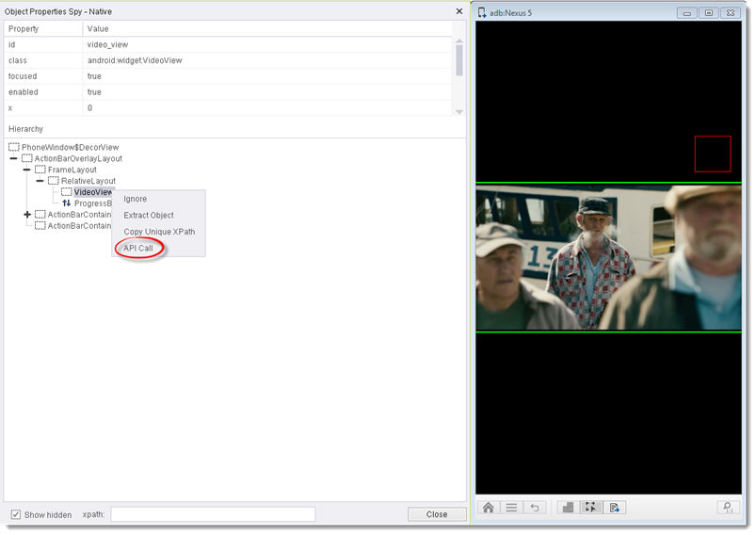This screenshot has height=535, width=756.
Task: Expand the ActionBarContainer node
Action: (x=27, y=215)
